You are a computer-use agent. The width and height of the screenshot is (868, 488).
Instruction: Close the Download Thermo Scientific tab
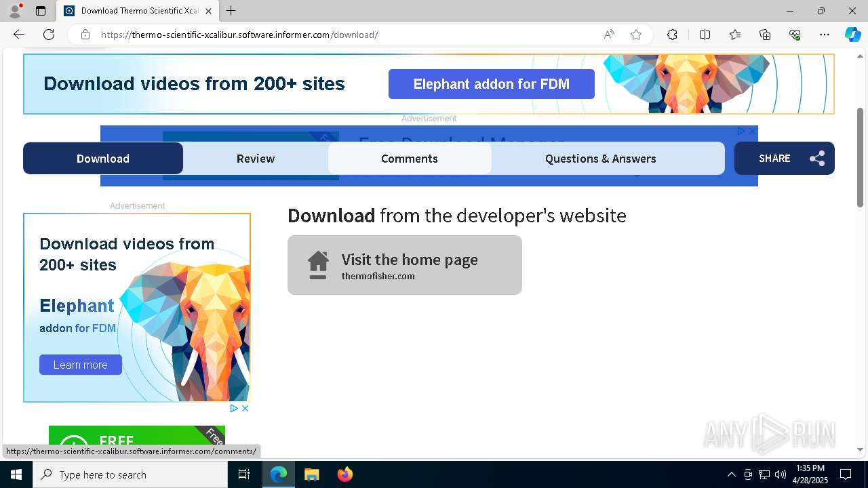(209, 11)
